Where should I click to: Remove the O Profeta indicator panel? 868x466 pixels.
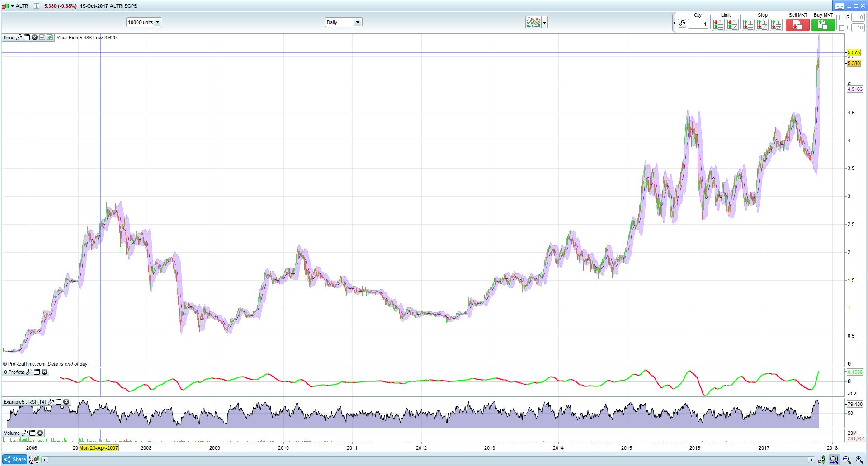44,372
